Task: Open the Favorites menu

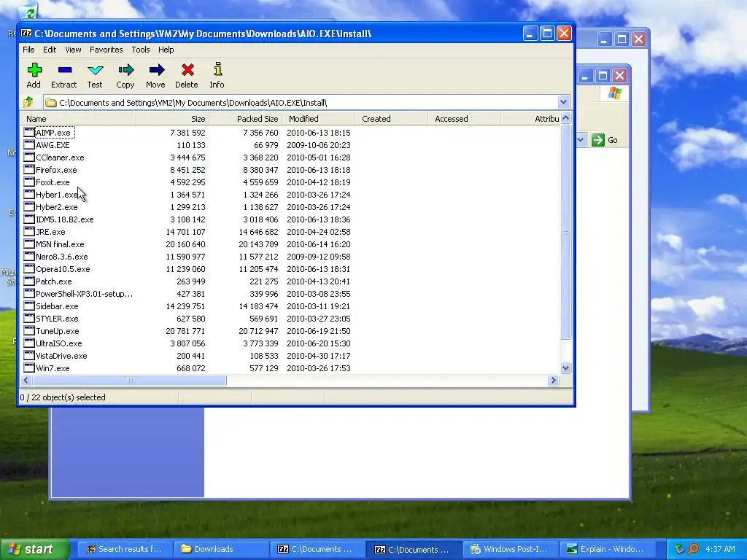Action: pos(107,50)
